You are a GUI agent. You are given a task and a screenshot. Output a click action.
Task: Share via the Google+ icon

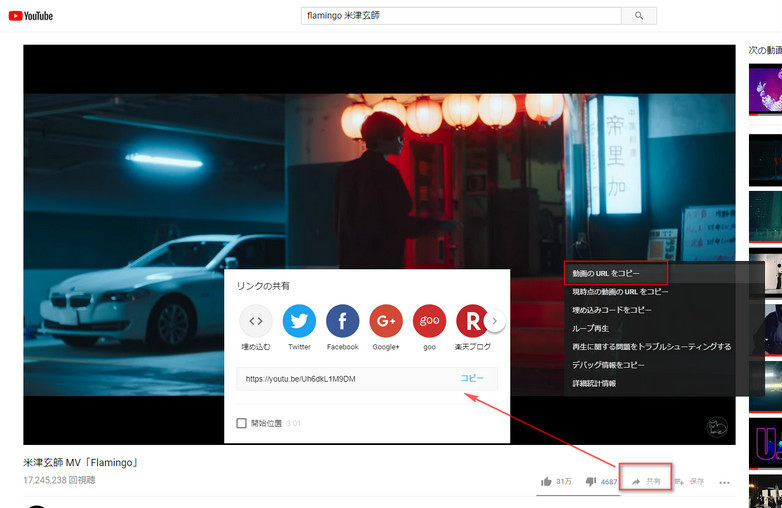tap(386, 321)
